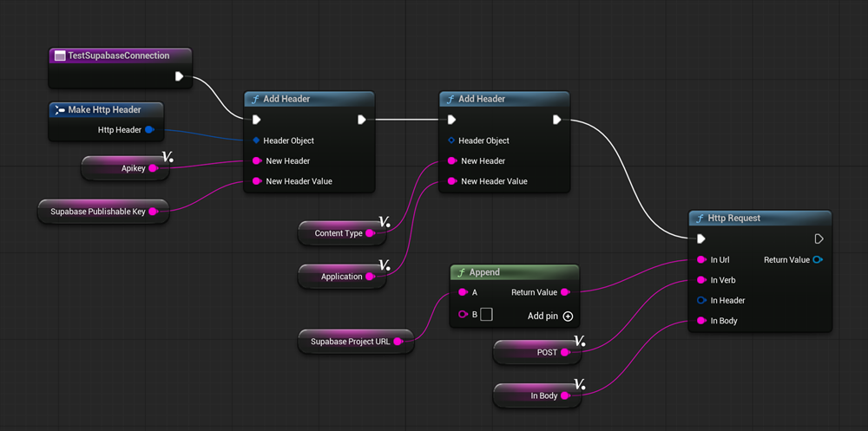This screenshot has height=431, width=868.
Task: Select the Content Type variable node
Action: pyautogui.click(x=342, y=233)
